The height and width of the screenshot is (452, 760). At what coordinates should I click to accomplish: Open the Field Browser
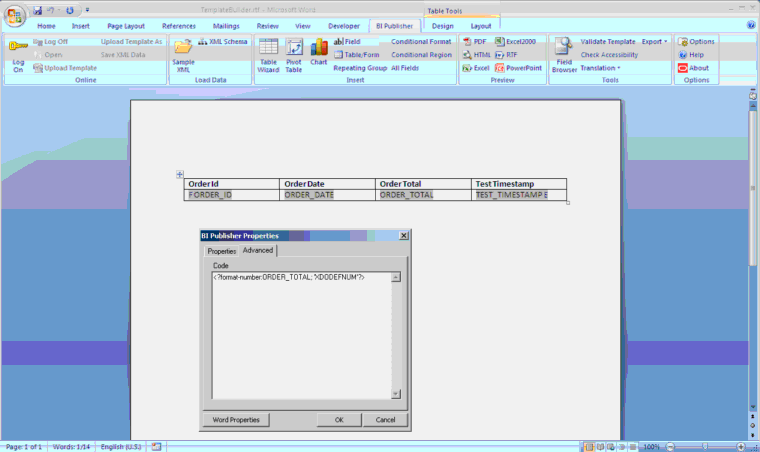click(564, 56)
